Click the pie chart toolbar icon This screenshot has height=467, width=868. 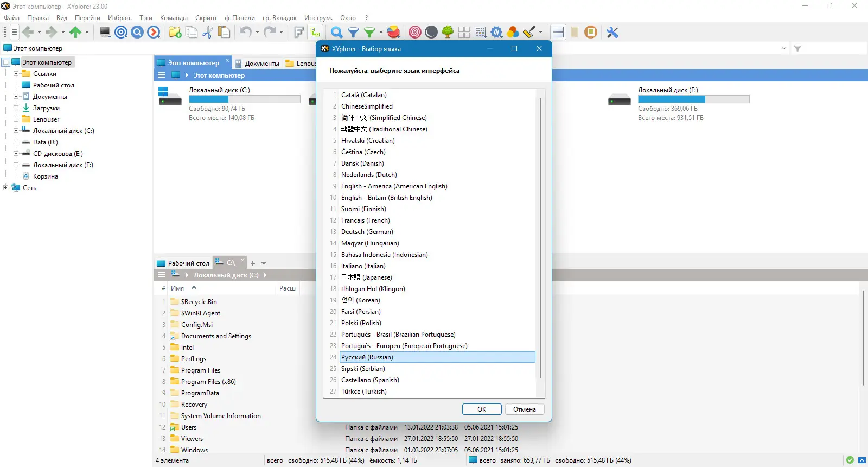click(x=394, y=33)
